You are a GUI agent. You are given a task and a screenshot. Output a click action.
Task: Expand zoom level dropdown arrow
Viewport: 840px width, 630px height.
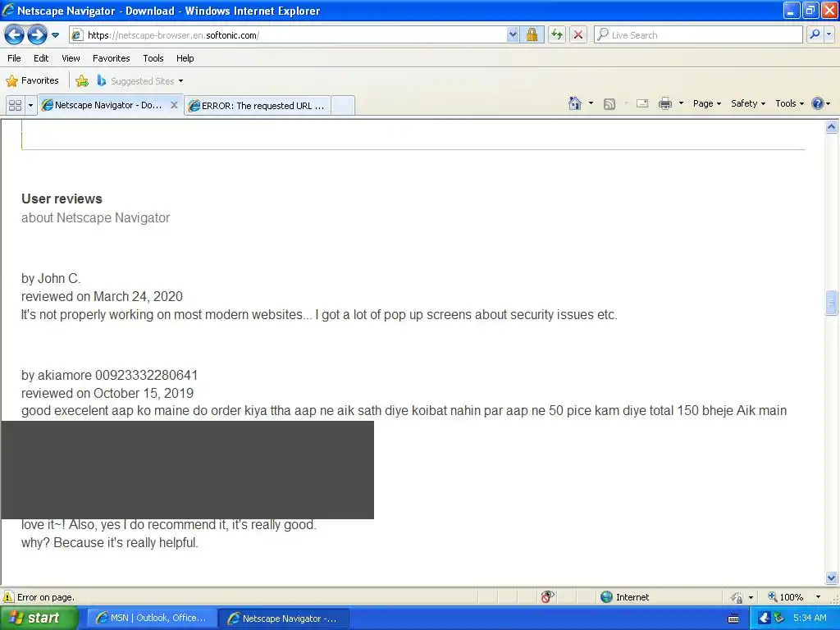(x=818, y=597)
